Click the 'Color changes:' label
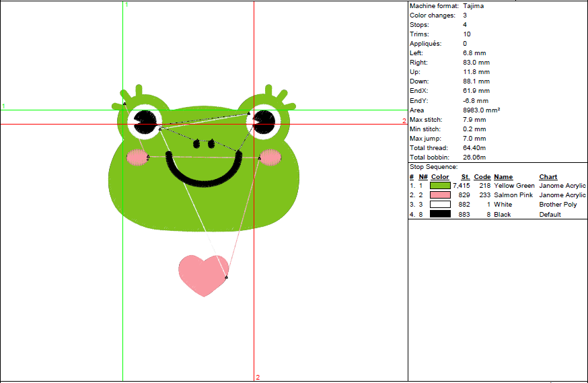This screenshot has height=383, width=588. tap(433, 15)
